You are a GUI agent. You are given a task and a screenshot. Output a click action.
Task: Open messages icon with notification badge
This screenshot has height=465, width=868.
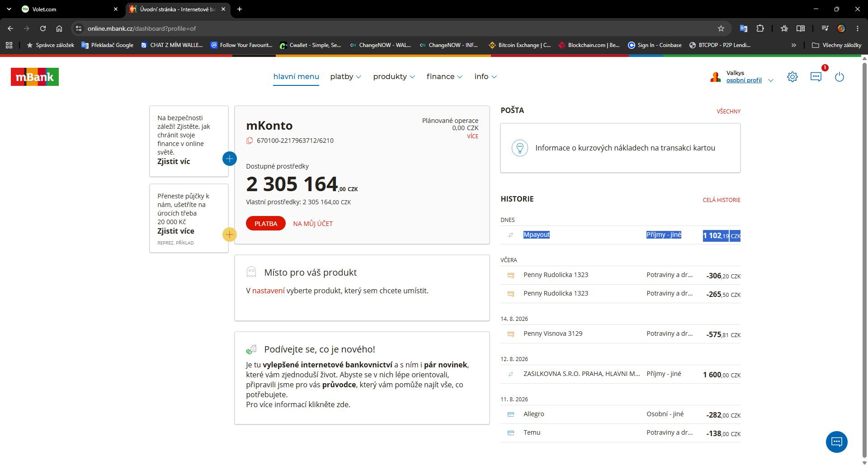(x=816, y=76)
